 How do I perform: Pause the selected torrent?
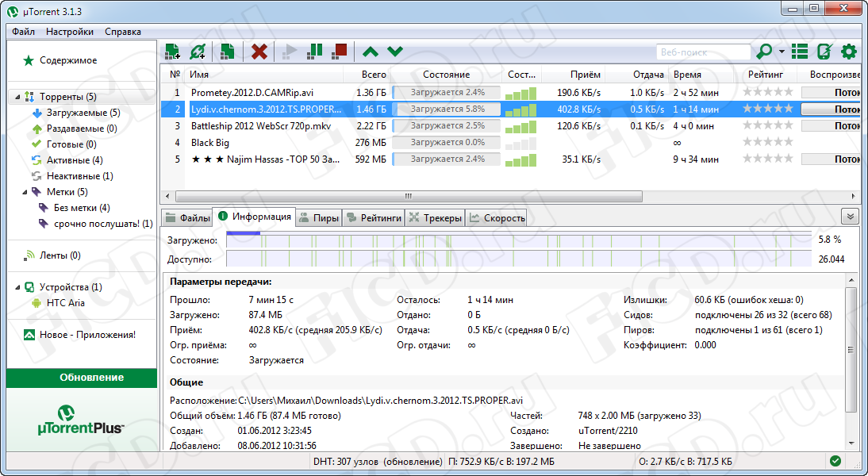tap(314, 52)
